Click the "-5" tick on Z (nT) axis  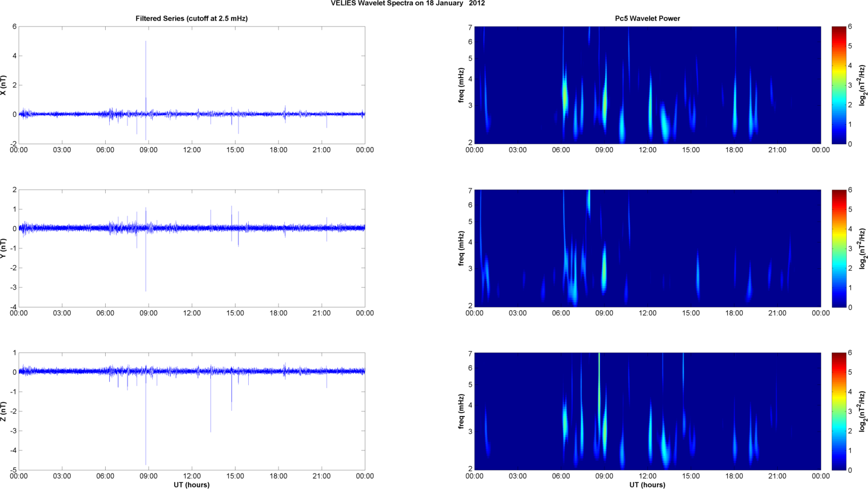pyautogui.click(x=13, y=470)
